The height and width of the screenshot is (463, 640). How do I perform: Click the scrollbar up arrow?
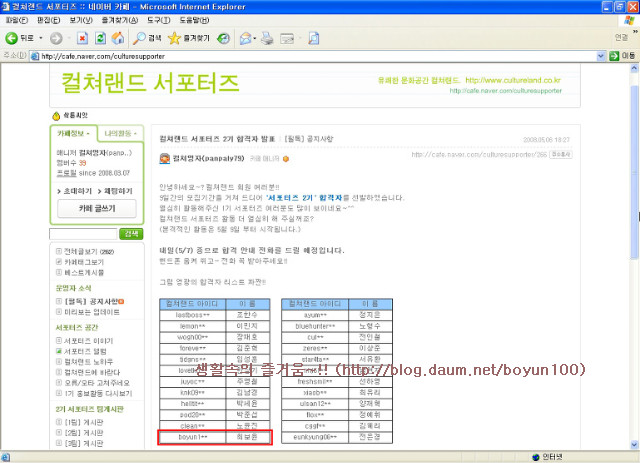point(634,69)
